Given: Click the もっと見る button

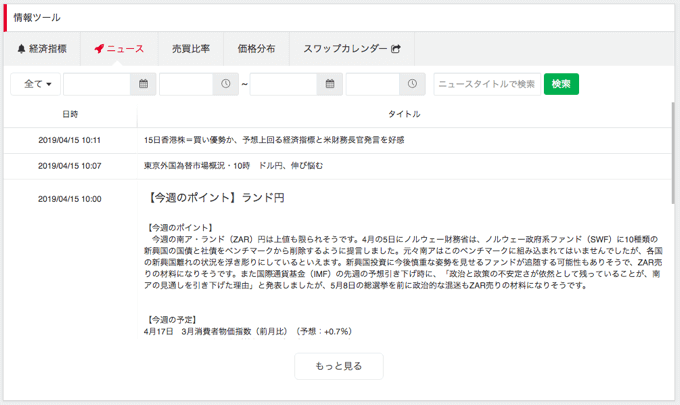Looking at the screenshot, I should [x=339, y=366].
